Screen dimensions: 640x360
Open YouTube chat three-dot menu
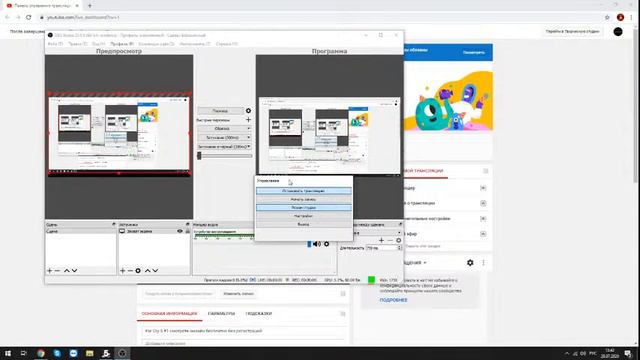(x=483, y=263)
